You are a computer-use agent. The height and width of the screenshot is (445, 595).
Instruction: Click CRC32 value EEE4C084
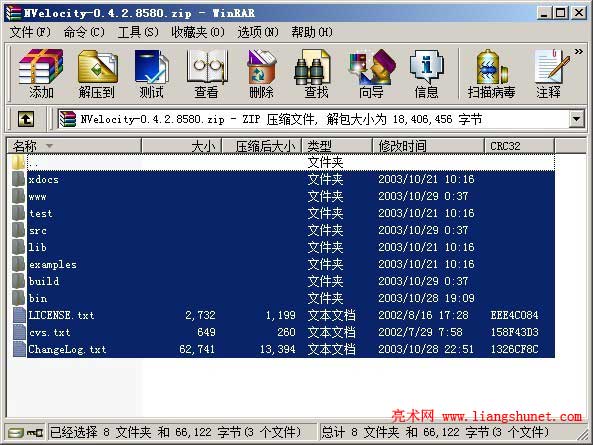[x=515, y=315]
